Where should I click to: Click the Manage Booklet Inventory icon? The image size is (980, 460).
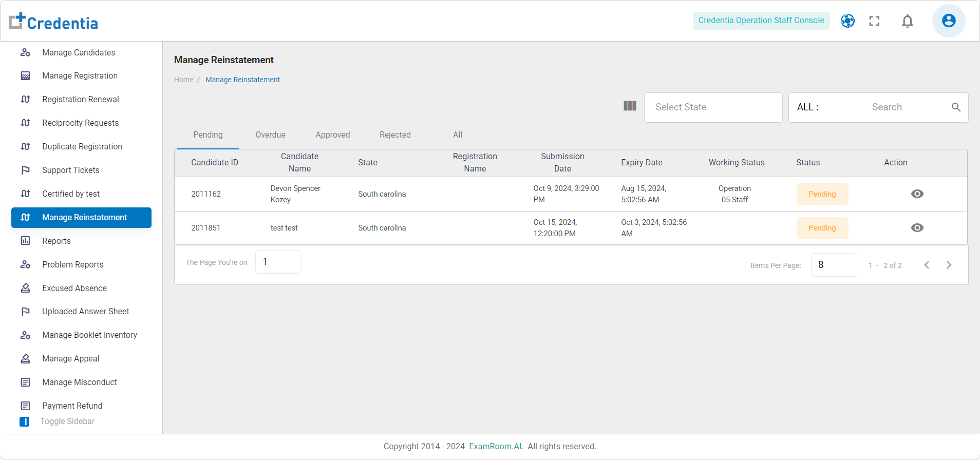(x=25, y=335)
